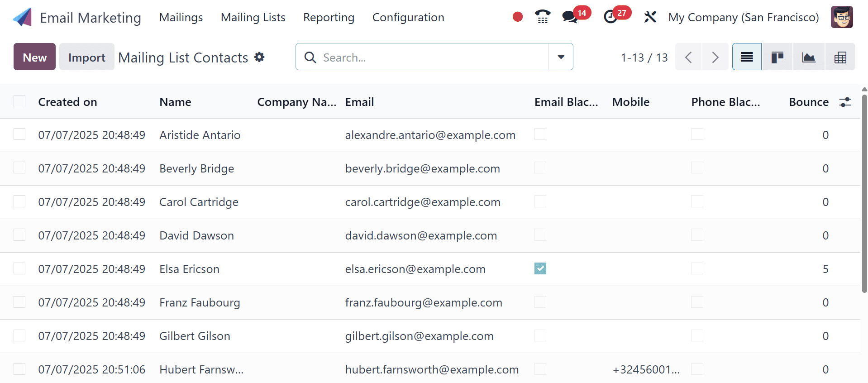
Task: Open the Gilbert Gilson contact name
Action: pos(195,336)
